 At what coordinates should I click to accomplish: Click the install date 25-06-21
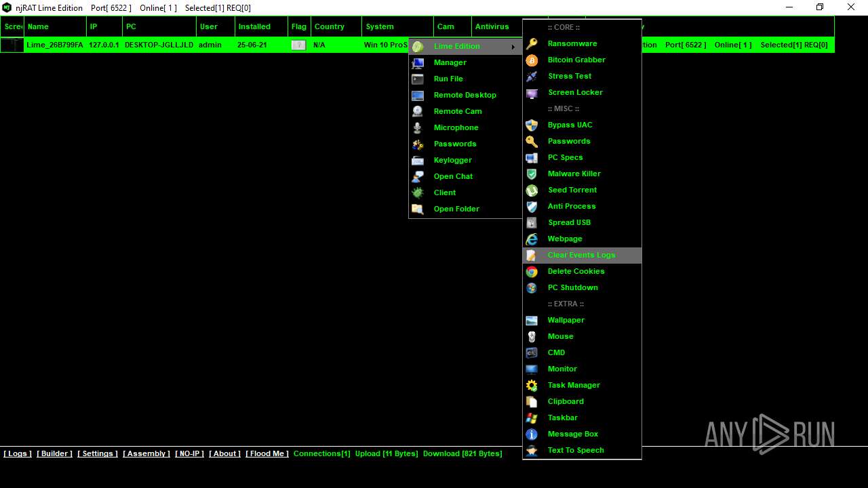[x=252, y=45]
